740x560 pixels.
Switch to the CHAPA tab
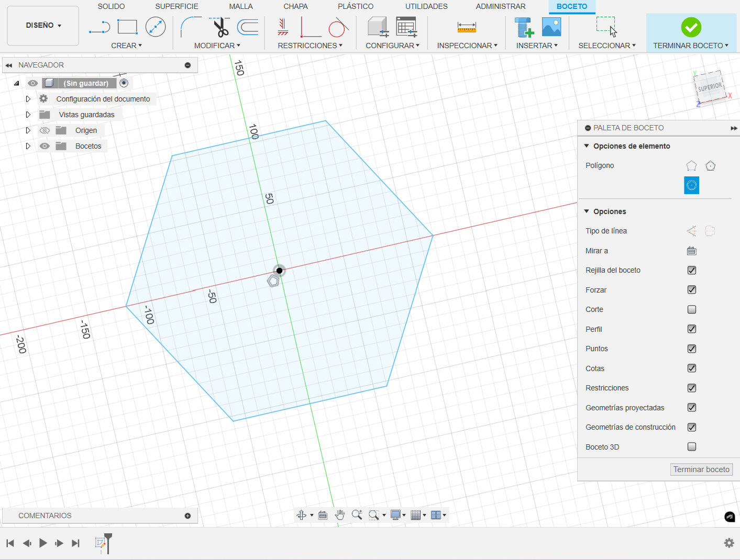tap(295, 6)
